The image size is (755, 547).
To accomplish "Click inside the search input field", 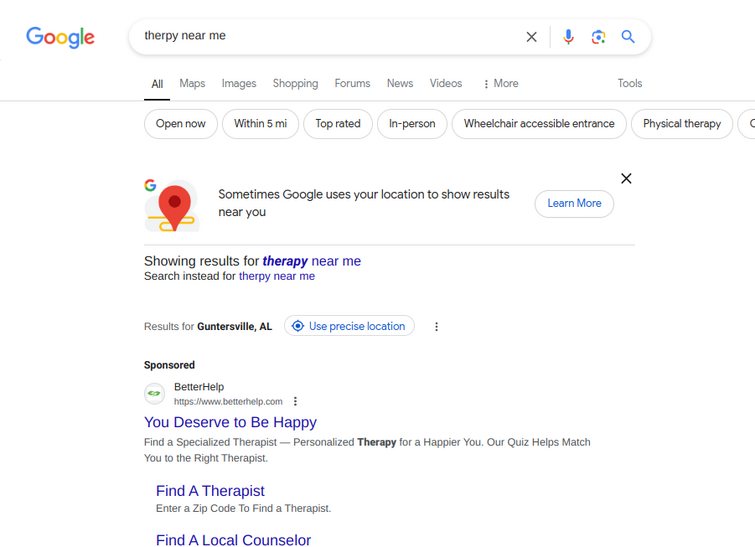I will coord(327,36).
